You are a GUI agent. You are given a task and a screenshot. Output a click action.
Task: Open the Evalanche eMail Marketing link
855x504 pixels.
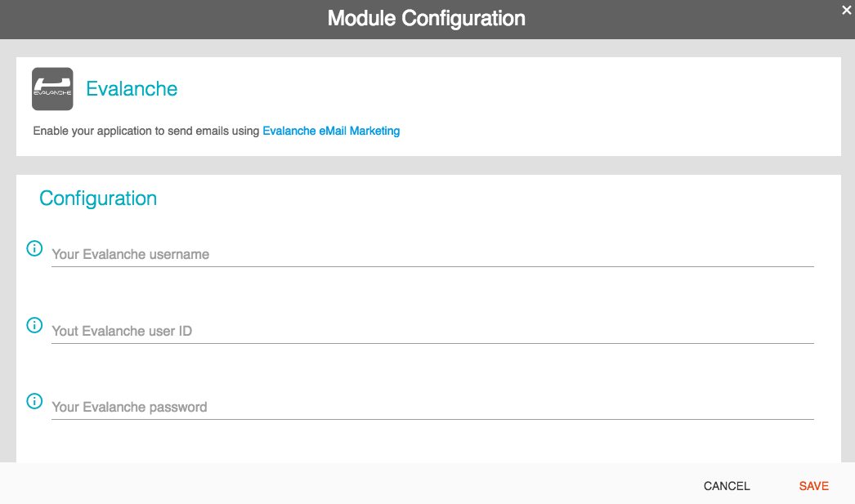331,131
